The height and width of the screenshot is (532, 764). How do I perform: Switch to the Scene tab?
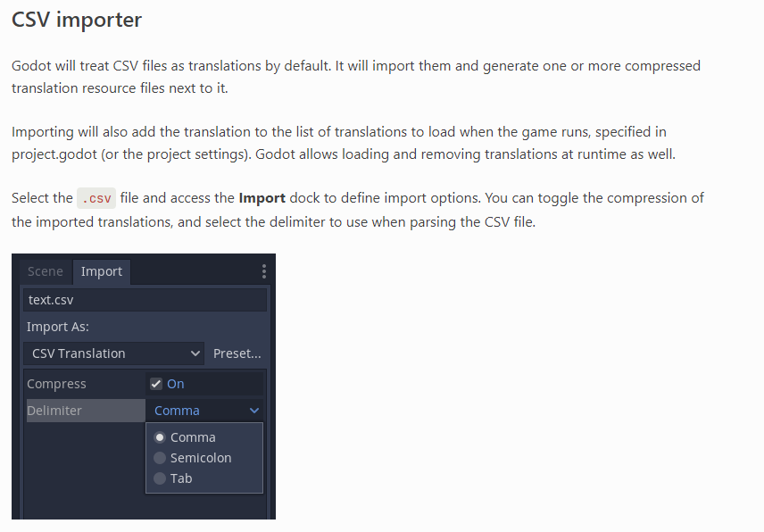(x=45, y=271)
